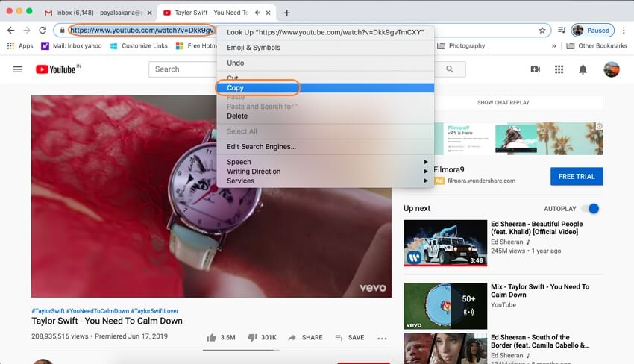This screenshot has width=634, height=364.
Task: Open the Photography bookmarks folder
Action: point(461,45)
